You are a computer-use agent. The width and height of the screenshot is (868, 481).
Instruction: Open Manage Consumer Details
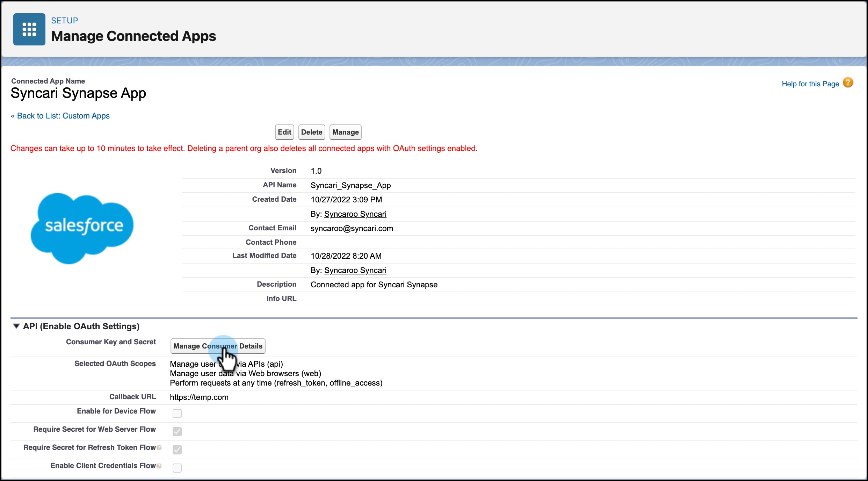pos(218,346)
